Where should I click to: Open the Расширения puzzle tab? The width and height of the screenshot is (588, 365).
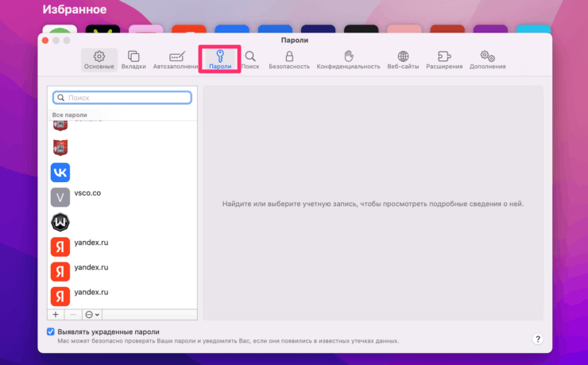444,60
